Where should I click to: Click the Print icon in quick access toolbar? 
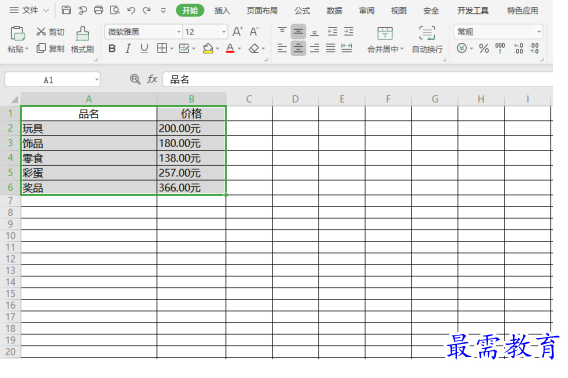click(x=99, y=10)
